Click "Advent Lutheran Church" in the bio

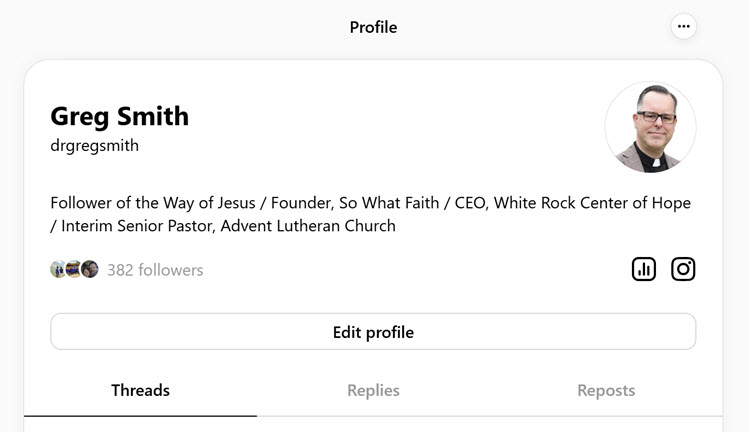[x=308, y=226]
